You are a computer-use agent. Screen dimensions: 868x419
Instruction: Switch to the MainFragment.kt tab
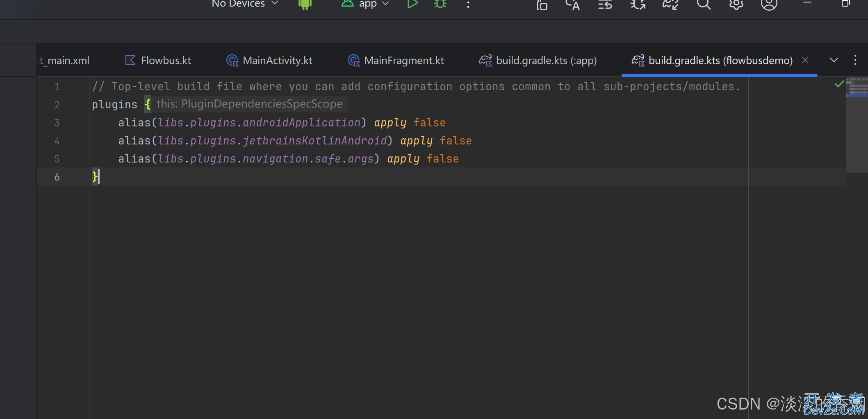(x=396, y=60)
